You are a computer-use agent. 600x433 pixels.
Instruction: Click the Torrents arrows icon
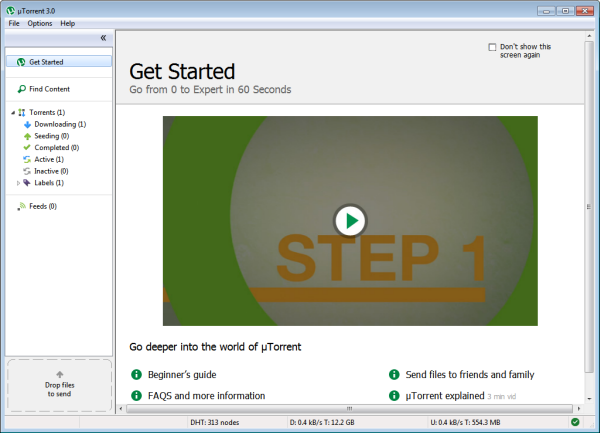tap(22, 112)
